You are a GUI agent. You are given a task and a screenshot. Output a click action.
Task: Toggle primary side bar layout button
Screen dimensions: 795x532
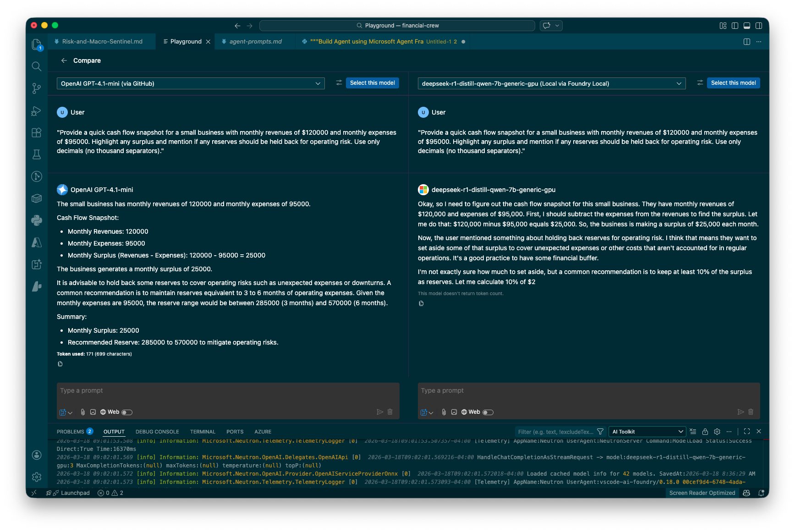tap(735, 26)
